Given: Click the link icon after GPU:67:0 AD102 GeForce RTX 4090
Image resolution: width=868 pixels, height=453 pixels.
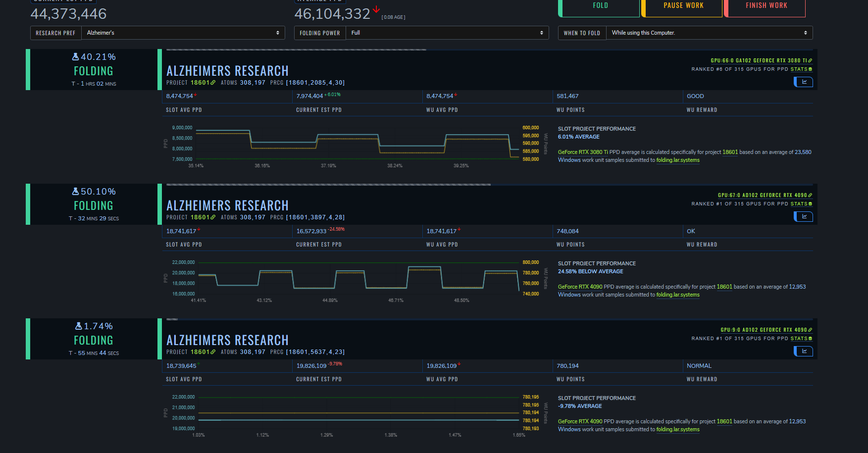Looking at the screenshot, I should pos(810,195).
